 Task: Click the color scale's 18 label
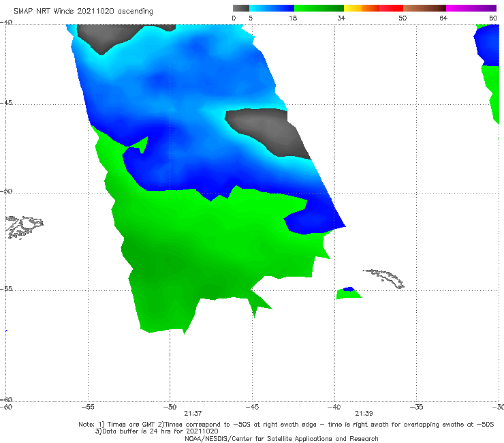pos(293,18)
